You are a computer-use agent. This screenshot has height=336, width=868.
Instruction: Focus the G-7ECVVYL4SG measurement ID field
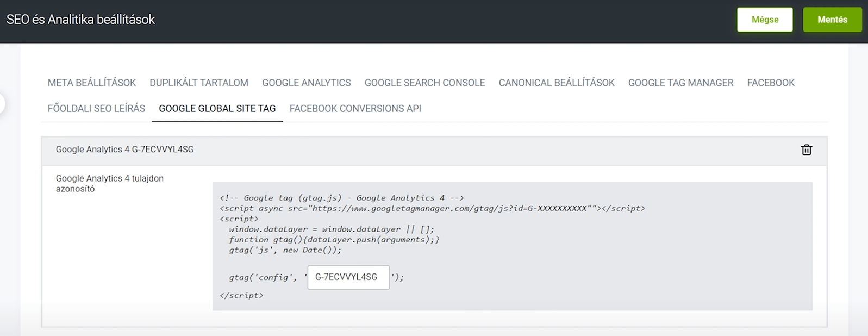pos(348,277)
